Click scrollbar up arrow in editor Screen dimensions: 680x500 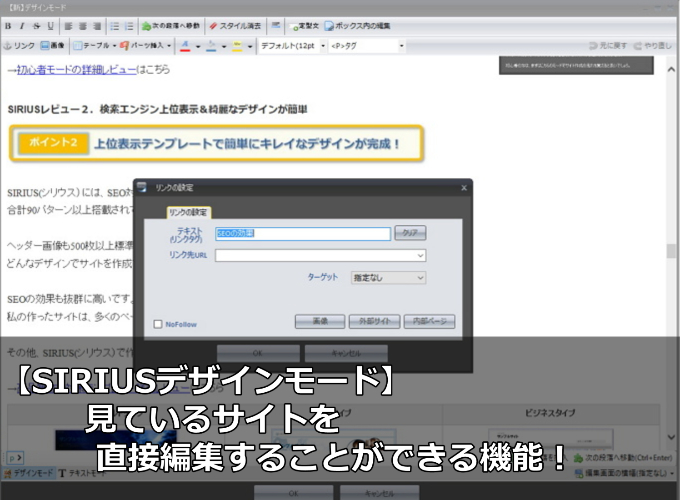coord(671,69)
